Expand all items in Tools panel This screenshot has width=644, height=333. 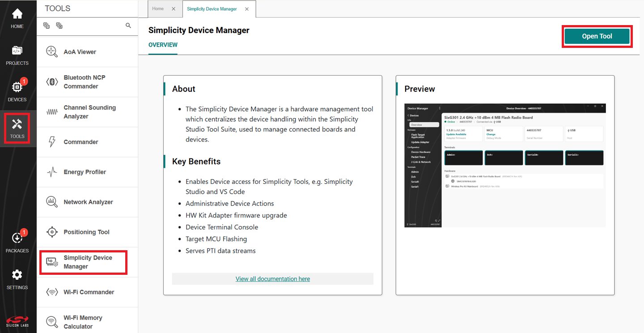(x=59, y=26)
